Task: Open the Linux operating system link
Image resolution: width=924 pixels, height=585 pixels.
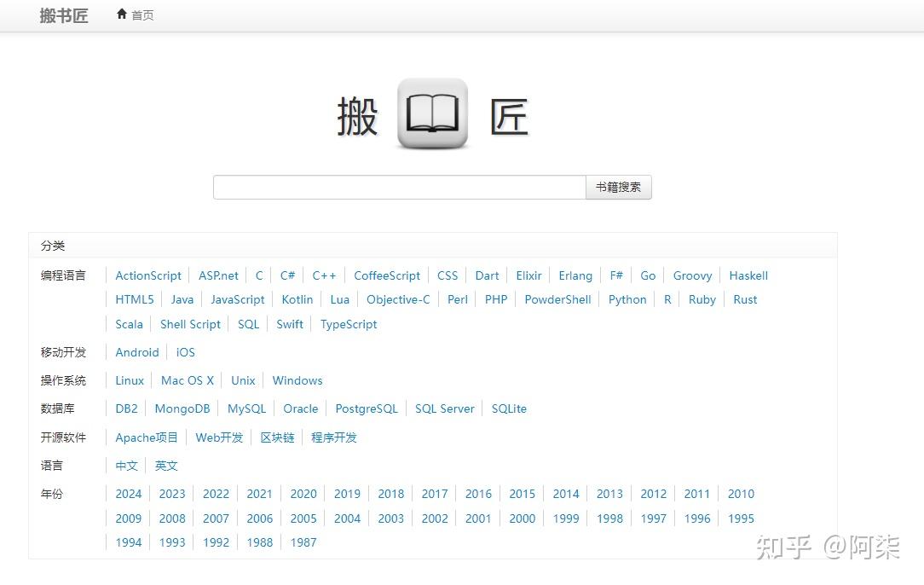Action: [129, 380]
